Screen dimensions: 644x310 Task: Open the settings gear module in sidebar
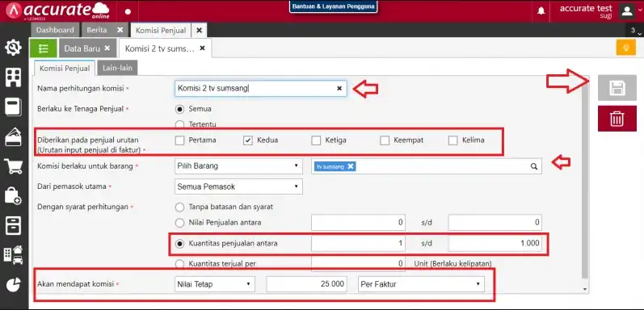click(x=13, y=48)
